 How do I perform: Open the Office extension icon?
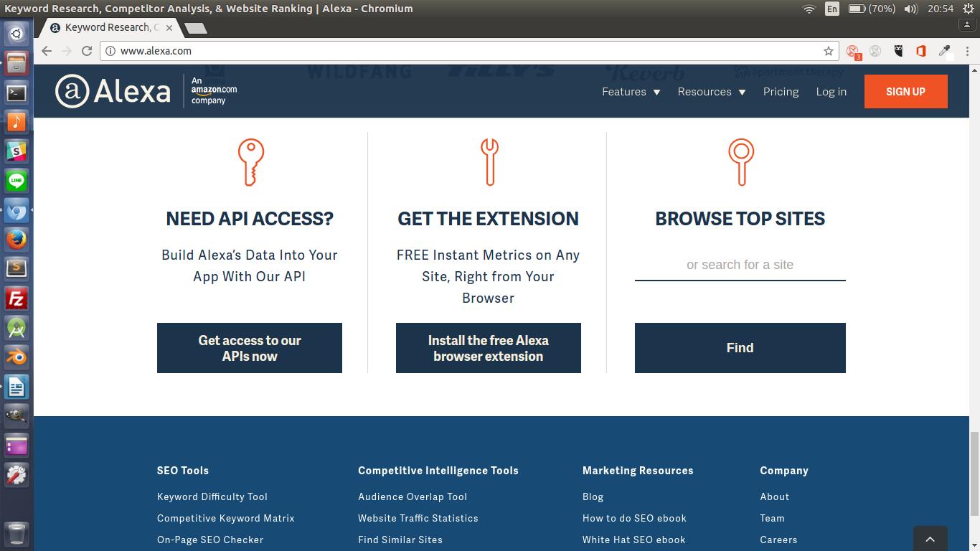tap(921, 51)
